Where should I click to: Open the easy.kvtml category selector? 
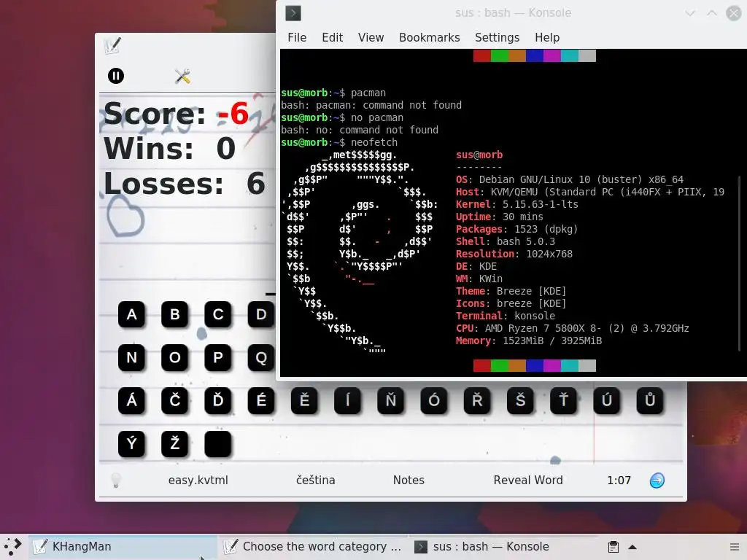tap(198, 480)
